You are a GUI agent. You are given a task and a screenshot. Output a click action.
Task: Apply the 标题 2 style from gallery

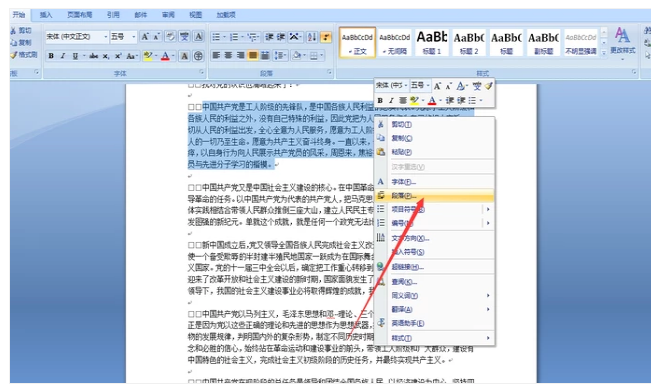point(469,42)
